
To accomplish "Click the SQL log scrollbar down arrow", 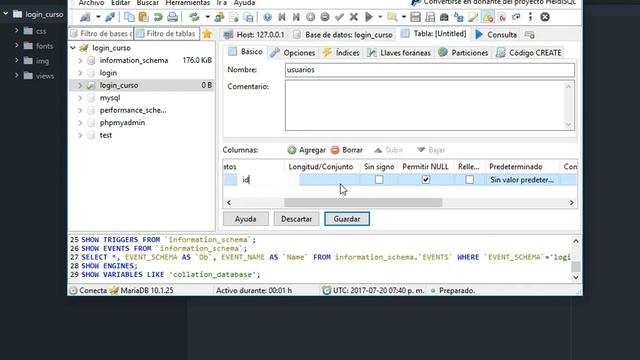I will pos(576,277).
